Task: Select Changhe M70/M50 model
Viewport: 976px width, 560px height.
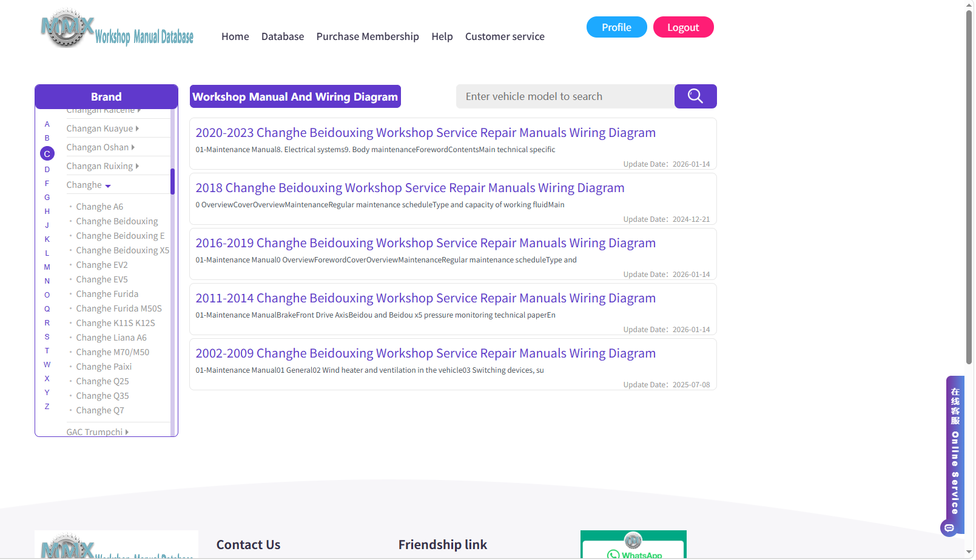Action: click(113, 352)
